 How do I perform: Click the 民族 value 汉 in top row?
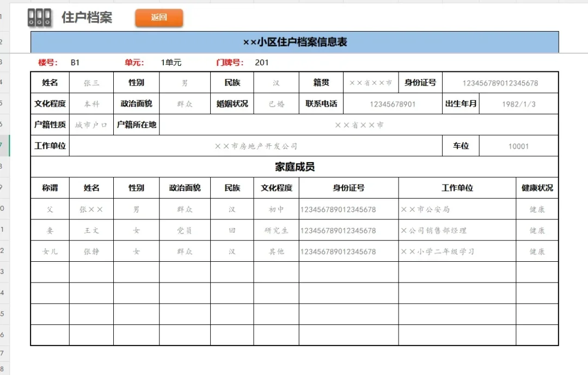277,83
